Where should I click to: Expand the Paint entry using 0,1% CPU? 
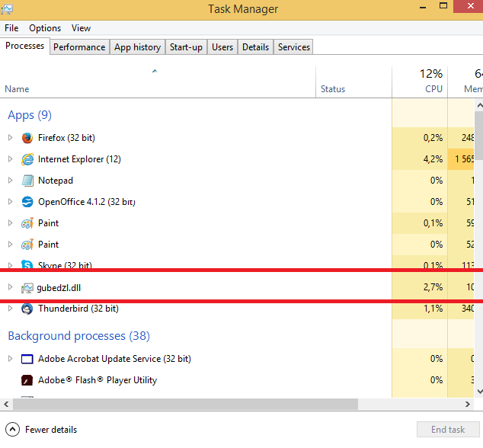(x=10, y=222)
